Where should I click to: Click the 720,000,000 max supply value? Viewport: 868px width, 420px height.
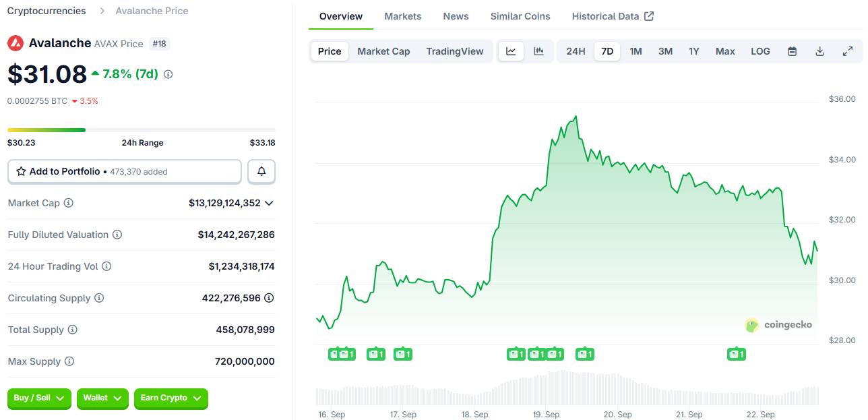[x=245, y=361]
